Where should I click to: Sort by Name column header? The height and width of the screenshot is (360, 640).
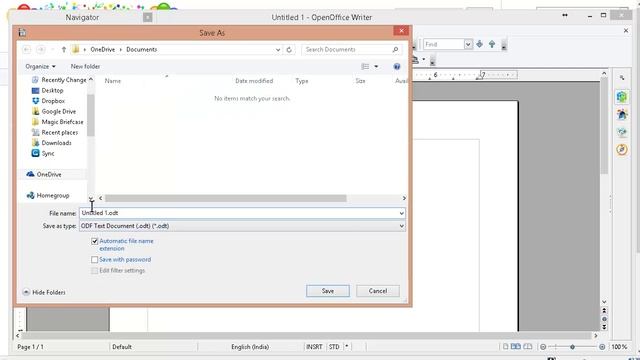[x=113, y=81]
